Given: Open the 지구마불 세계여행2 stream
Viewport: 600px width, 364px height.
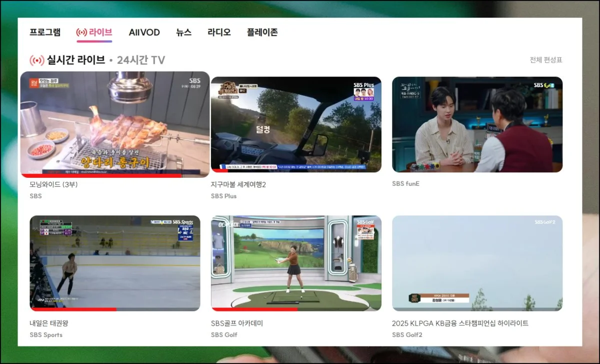Looking at the screenshot, I should pyautogui.click(x=296, y=125).
